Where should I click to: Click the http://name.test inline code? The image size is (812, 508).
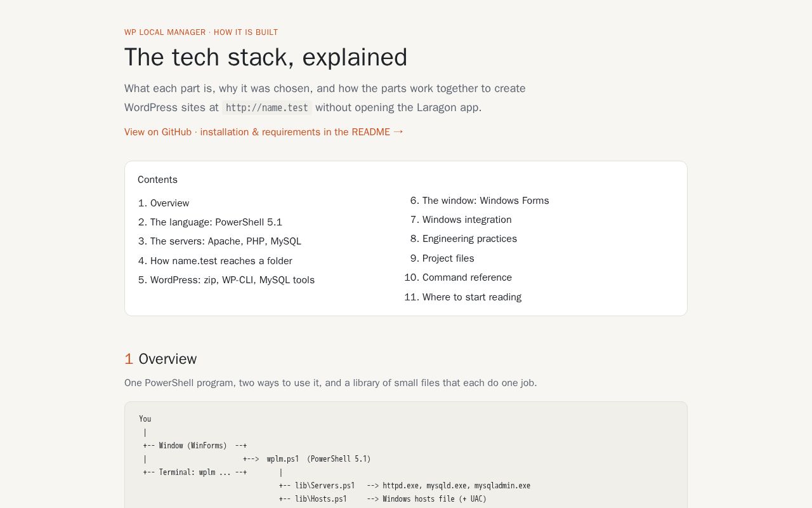(x=267, y=108)
